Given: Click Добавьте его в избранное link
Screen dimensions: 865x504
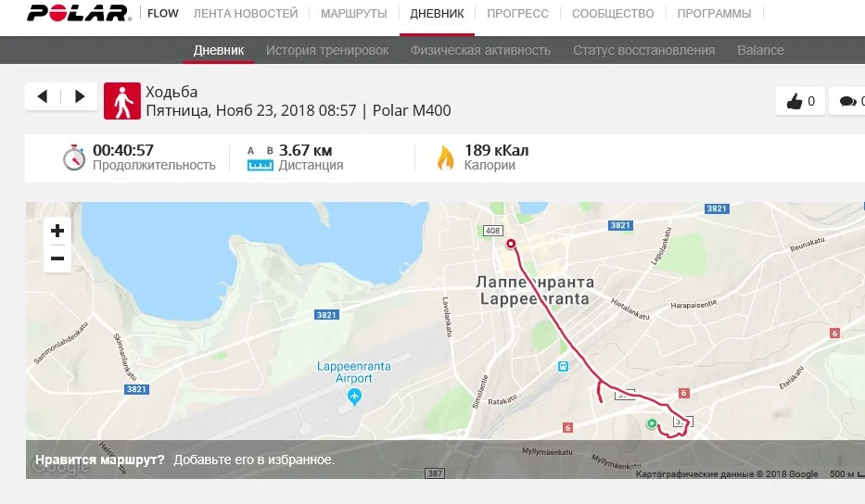Looking at the screenshot, I should point(254,460).
